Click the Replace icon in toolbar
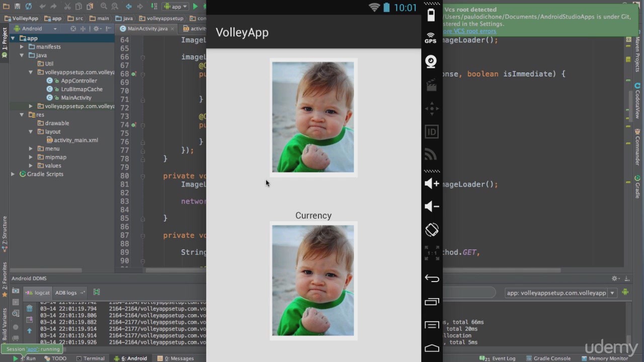 tap(114, 7)
